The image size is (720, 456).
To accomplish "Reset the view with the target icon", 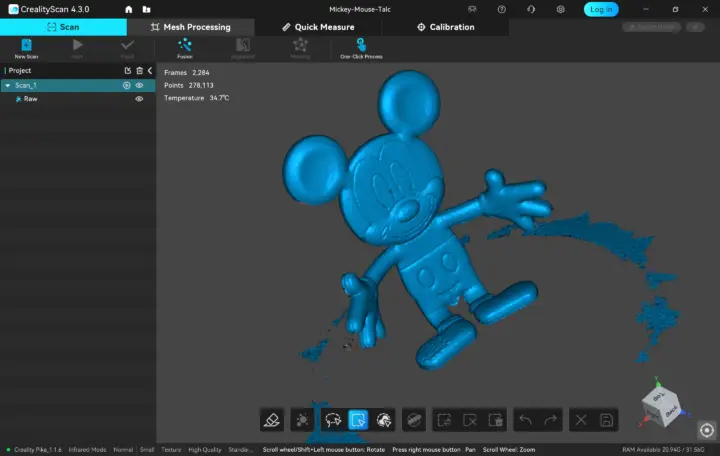I will click(x=707, y=430).
